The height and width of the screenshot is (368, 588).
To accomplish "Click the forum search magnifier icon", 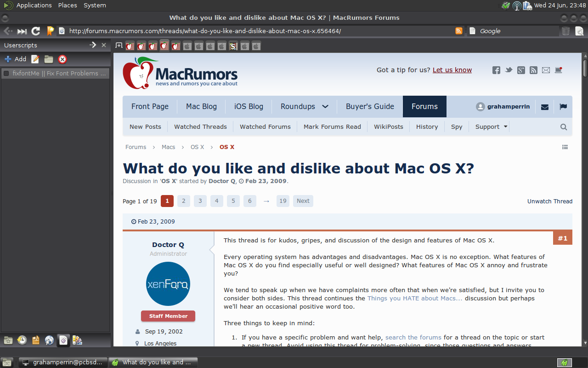I will pos(564,127).
